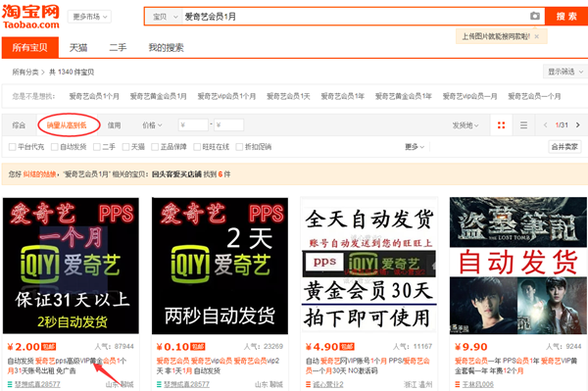Click suggestion 爱奇艺会员1天
588x391 pixels.
pyautogui.click(x=288, y=96)
